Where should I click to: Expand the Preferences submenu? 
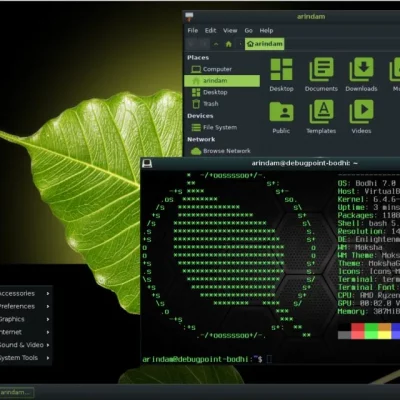[x=25, y=306]
